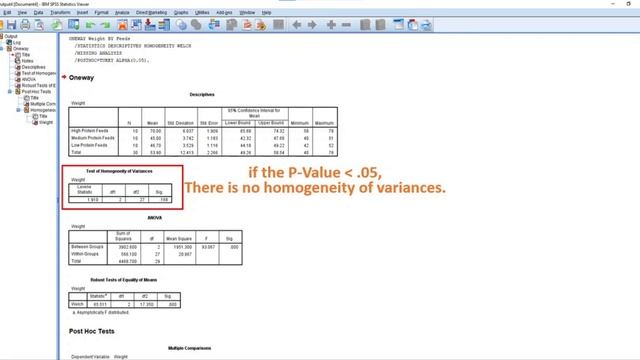
Task: Click the 'High Protein Feeds' row label
Action: (90, 131)
